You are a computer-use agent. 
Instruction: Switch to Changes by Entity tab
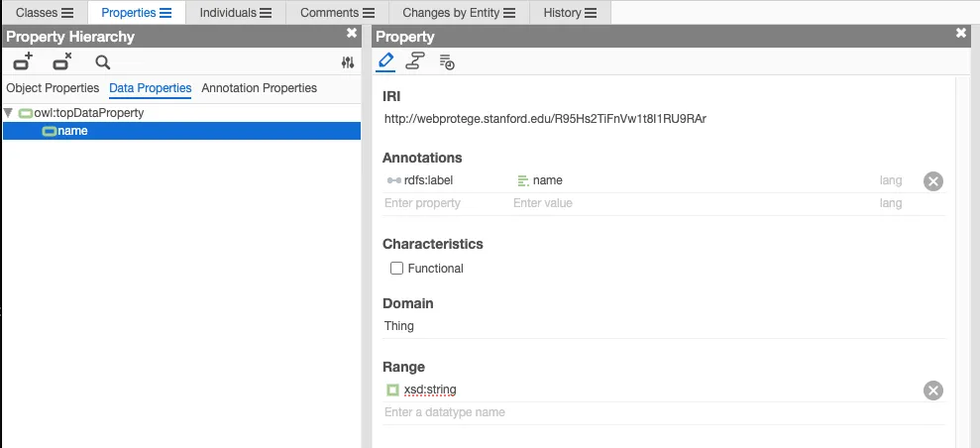(451, 13)
